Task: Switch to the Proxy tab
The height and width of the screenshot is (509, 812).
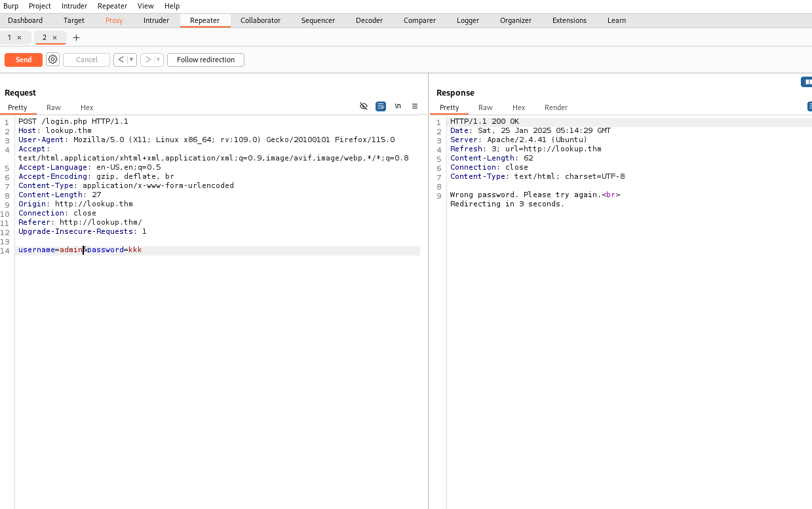Action: click(x=114, y=20)
